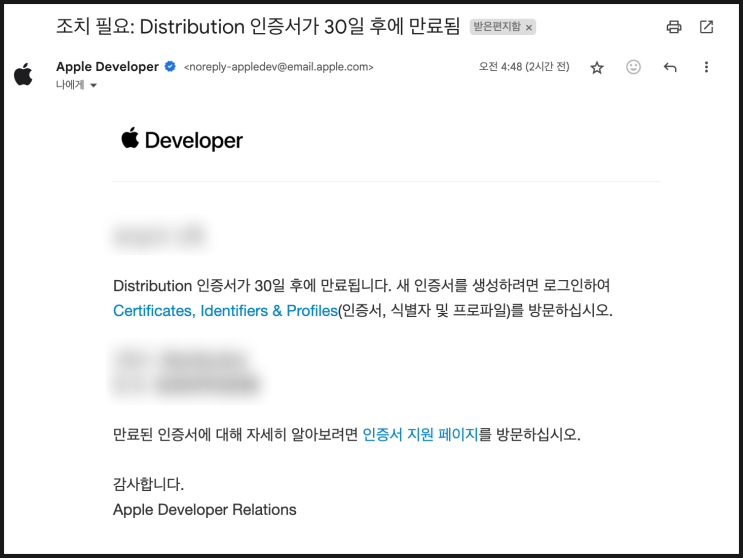Open email in new window icon
The image size is (743, 558).
706,27
